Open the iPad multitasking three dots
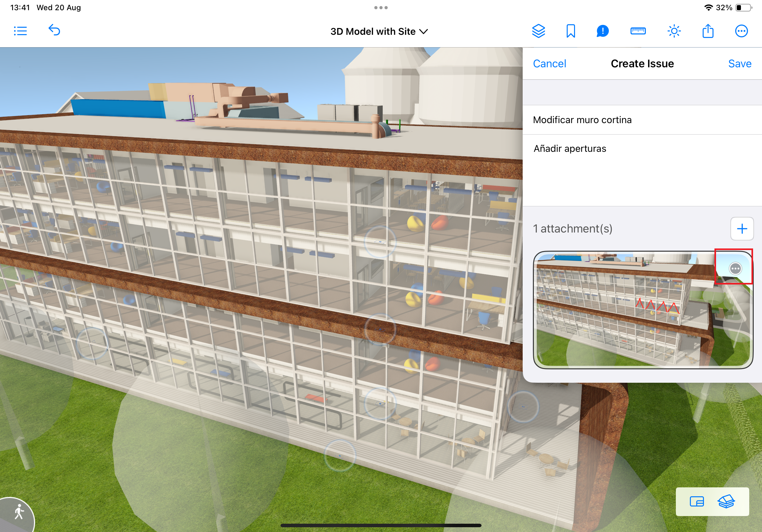This screenshot has height=532, width=762. pos(381,8)
